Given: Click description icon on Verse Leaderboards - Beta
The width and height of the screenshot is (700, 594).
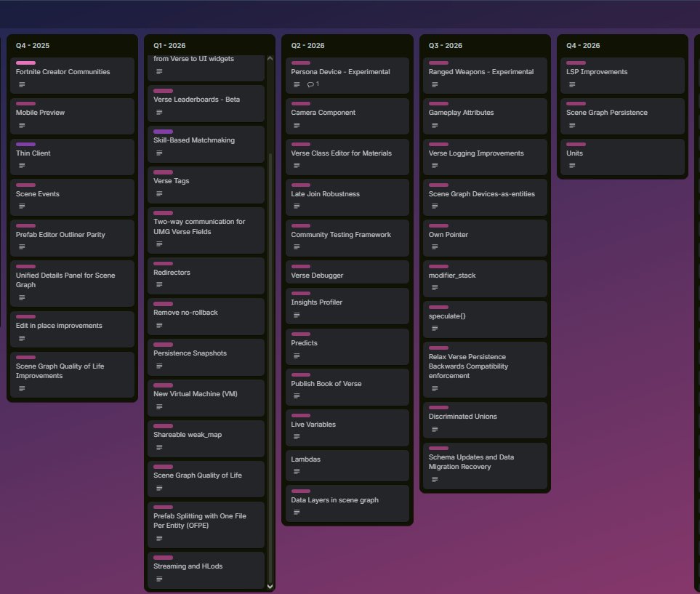Looking at the screenshot, I should [x=159, y=112].
